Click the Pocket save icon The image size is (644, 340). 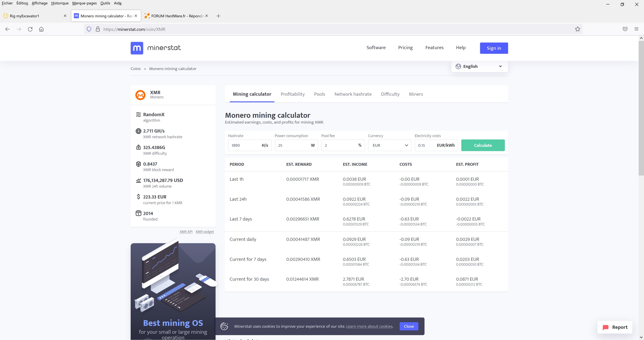pos(625,29)
